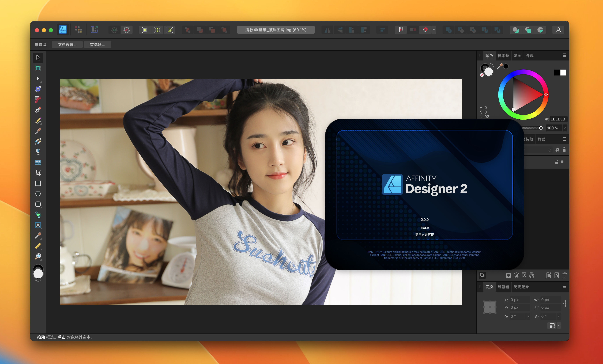Toggle the revert defaults gear button

tap(127, 30)
